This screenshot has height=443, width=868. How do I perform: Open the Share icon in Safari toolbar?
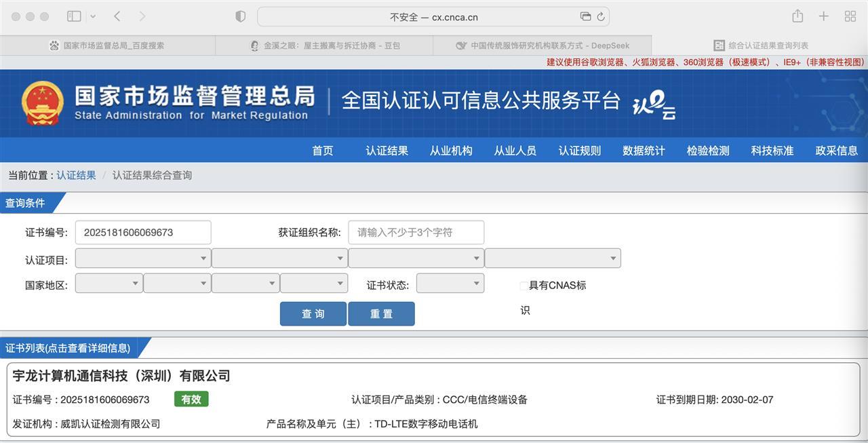(797, 16)
